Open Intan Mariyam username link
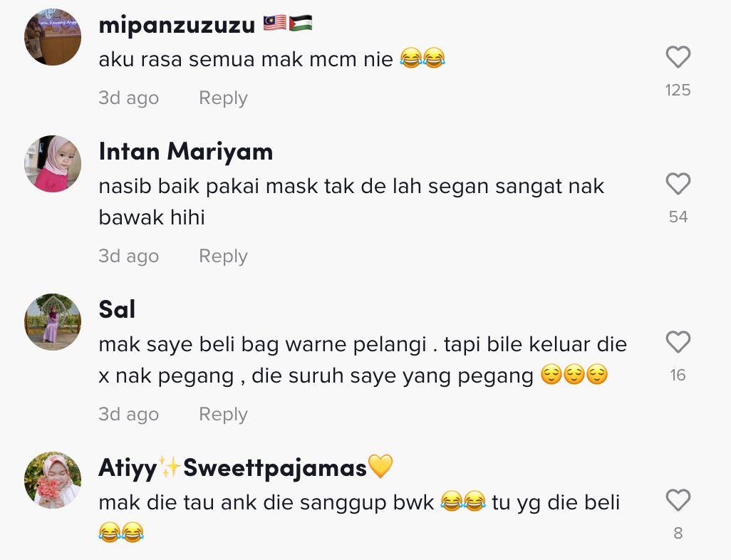 185,152
